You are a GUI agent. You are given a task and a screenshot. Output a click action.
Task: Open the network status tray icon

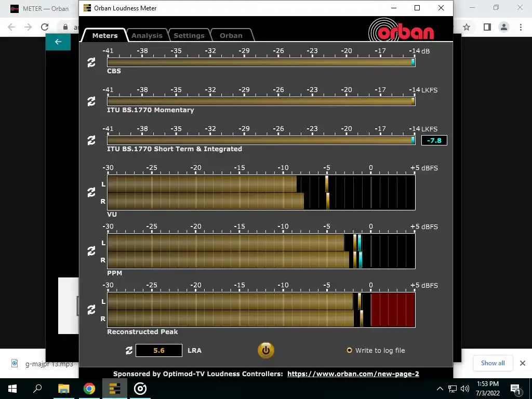coord(453,389)
